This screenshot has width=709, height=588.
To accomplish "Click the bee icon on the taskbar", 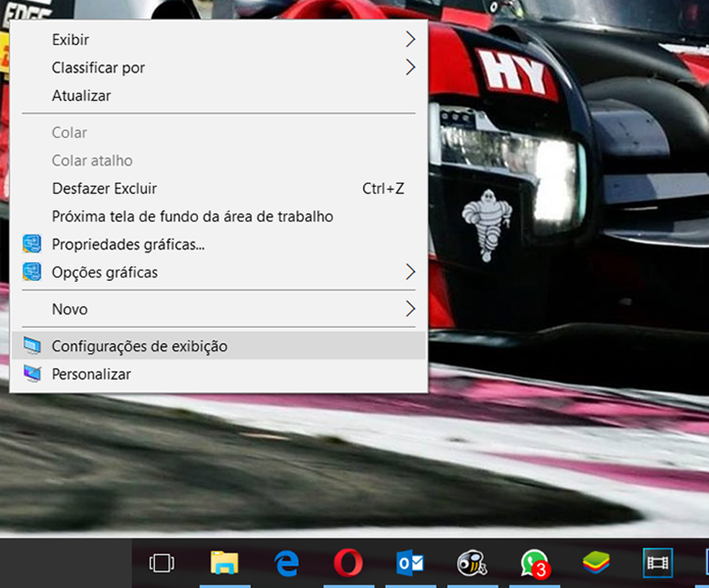I will coord(472,563).
